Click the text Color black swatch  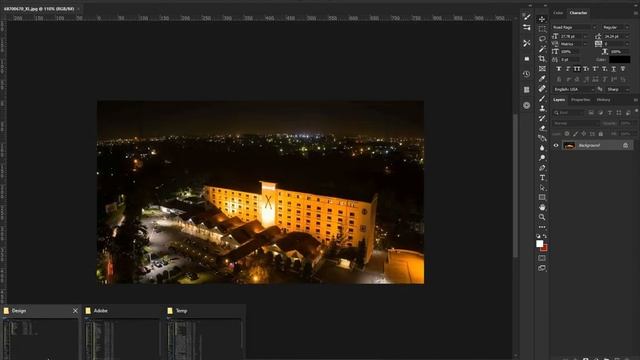click(x=620, y=60)
